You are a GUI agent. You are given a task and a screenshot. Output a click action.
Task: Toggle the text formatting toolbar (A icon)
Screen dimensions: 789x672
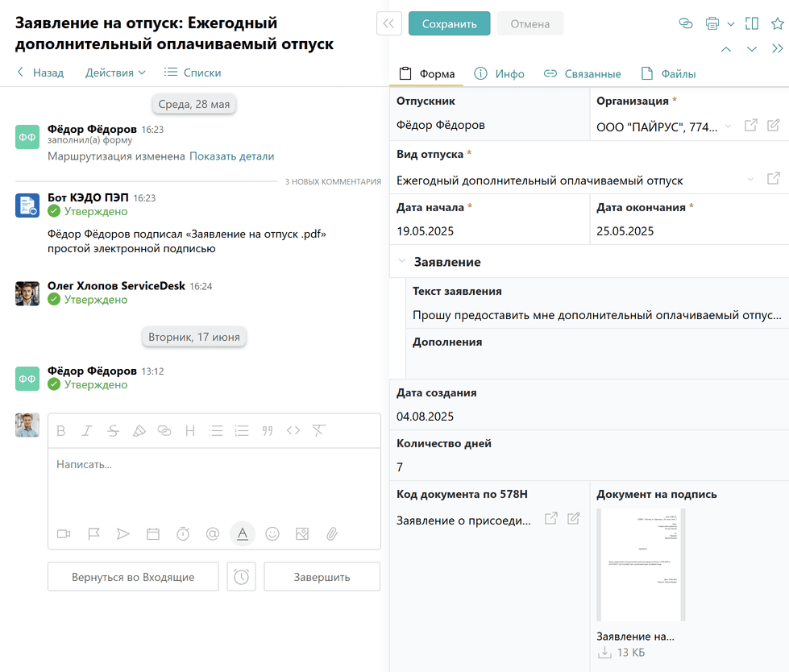(x=242, y=533)
